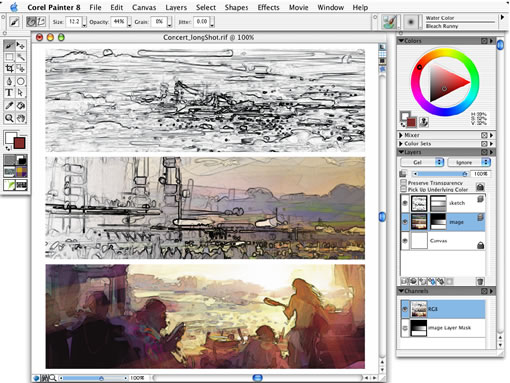
Task: Hide the image layer
Action: point(405,222)
